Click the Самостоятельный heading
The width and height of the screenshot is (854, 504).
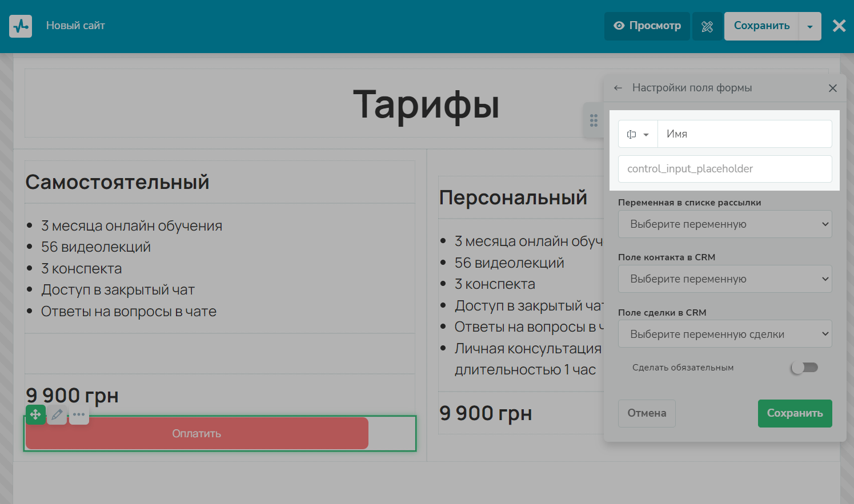118,182
